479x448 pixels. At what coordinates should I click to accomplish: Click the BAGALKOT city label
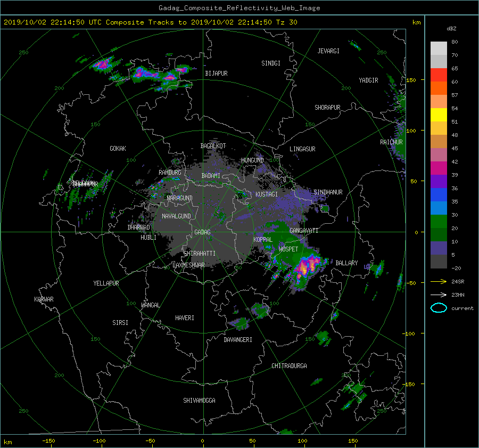point(213,146)
